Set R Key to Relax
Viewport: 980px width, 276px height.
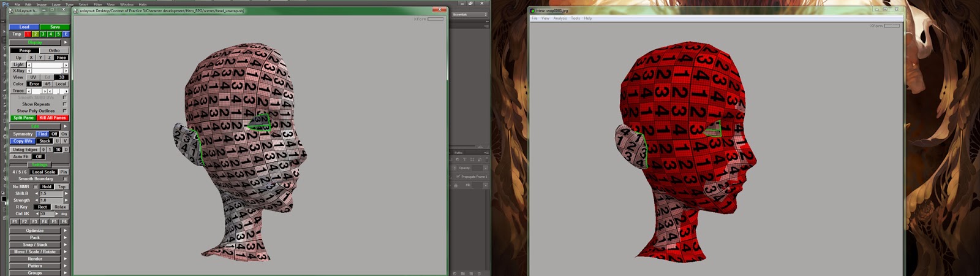[60, 207]
